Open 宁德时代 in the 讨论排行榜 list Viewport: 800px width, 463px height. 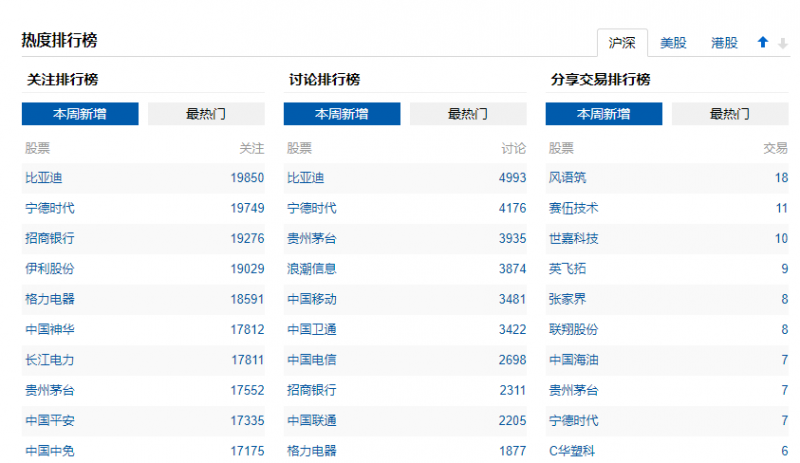[x=312, y=208]
